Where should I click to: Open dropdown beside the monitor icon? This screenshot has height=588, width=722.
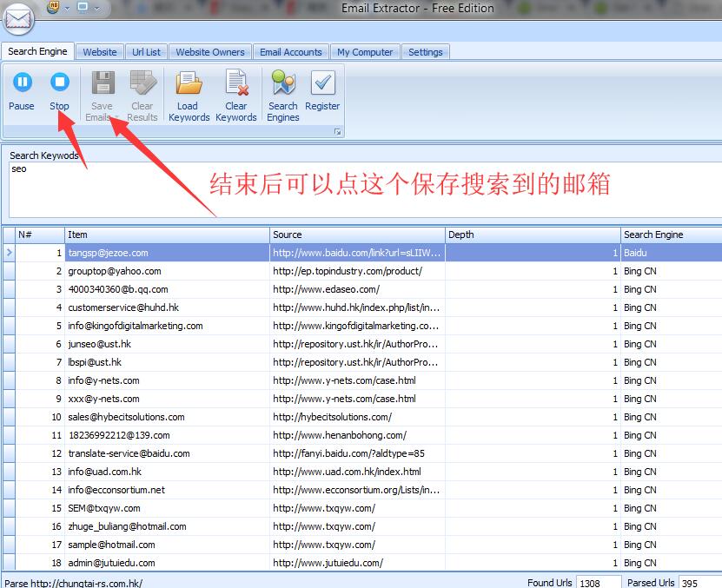coord(96,9)
